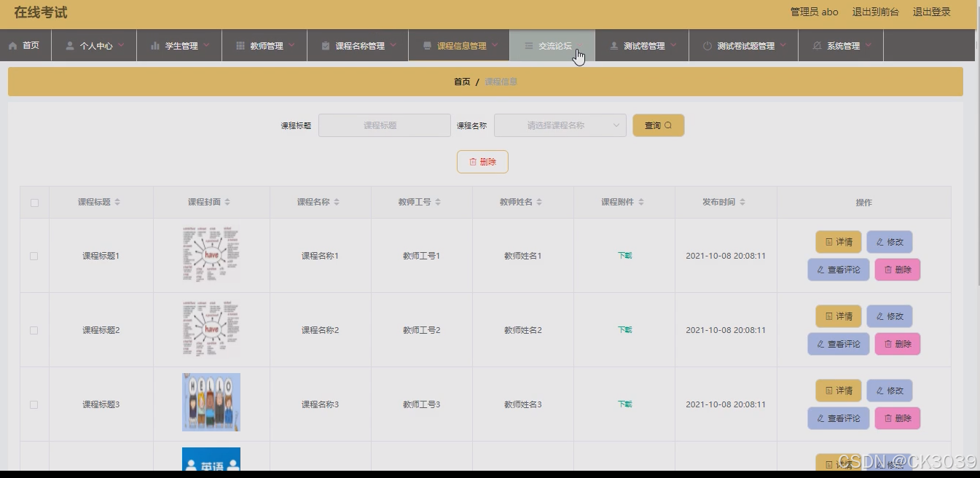
Task: Click the person icon on 个人中心
Action: 70,46
